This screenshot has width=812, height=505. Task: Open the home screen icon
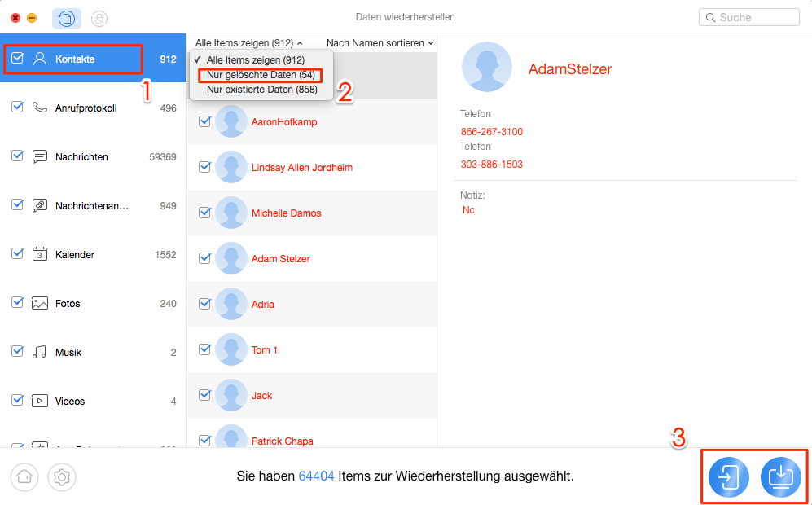coord(24,477)
